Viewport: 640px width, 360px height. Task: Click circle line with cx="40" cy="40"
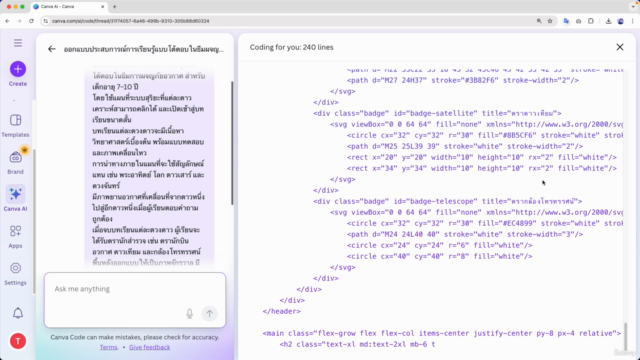pos(440,256)
